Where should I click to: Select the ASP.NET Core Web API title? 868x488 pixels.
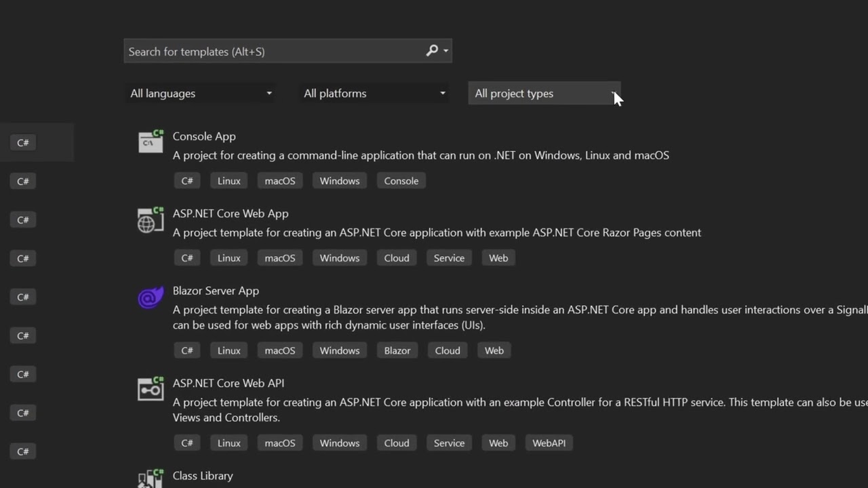[229, 383]
